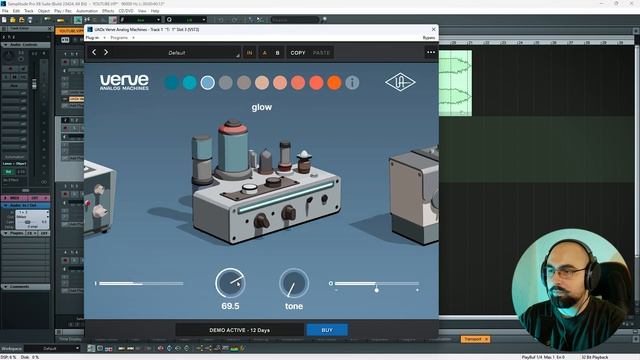
Task: Select the fourth gray machine circle
Action: point(226,82)
